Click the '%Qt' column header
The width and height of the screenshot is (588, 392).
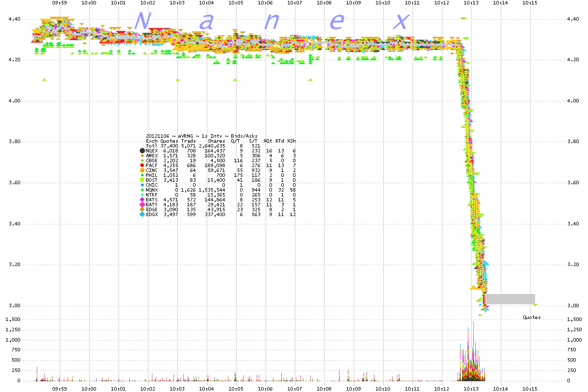click(269, 141)
